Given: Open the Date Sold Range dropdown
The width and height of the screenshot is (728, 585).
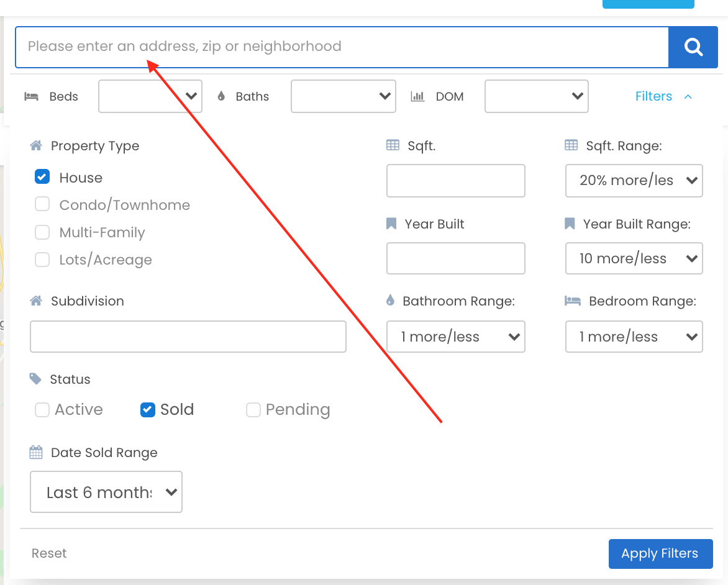Looking at the screenshot, I should (x=106, y=492).
